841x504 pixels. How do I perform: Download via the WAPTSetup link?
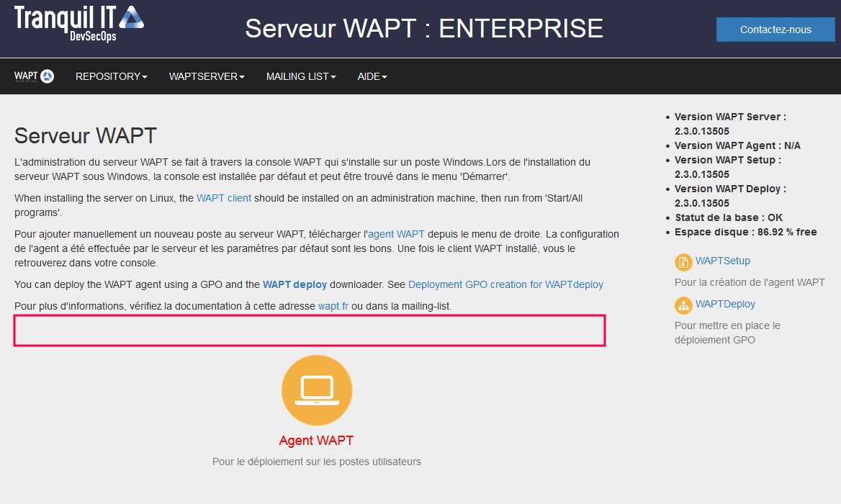point(722,261)
